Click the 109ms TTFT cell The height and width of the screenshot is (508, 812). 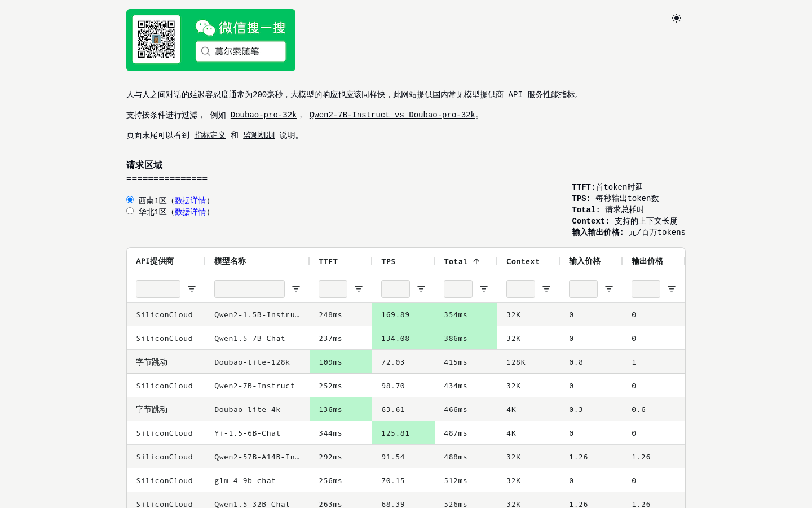pos(341,362)
